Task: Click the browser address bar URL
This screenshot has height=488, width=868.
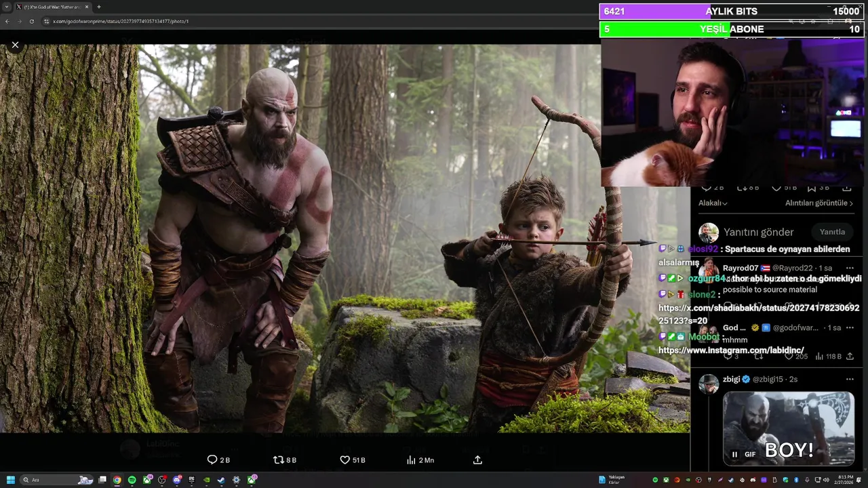Action: pos(121,21)
